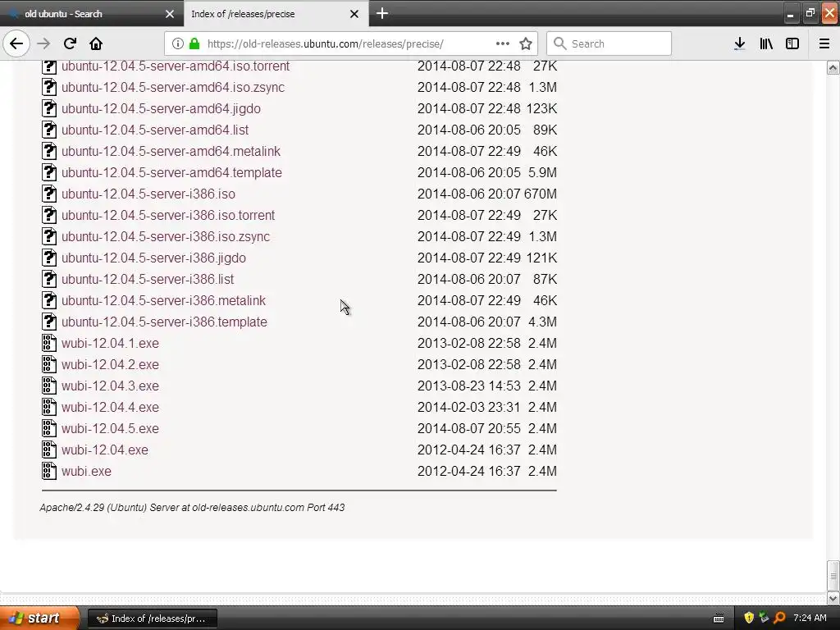840x630 pixels.
Task: Click the icon beside wubi-12.04.3.exe
Action: (x=49, y=386)
